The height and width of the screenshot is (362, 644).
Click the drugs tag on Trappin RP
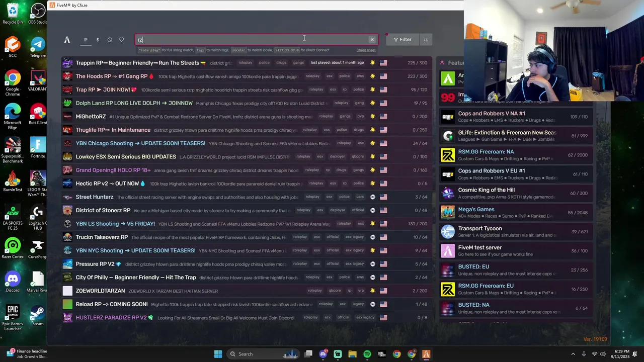coord(281,63)
